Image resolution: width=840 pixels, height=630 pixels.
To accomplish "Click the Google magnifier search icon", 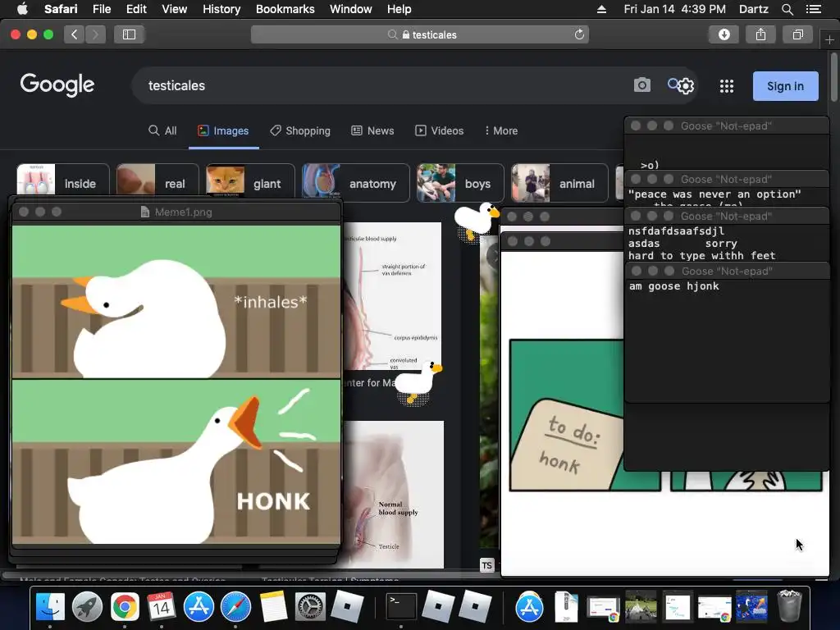I will 673,84.
